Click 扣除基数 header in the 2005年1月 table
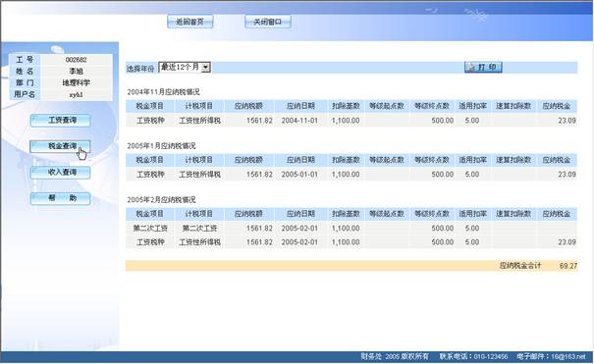Viewport: 594px width, 364px height. click(x=346, y=160)
